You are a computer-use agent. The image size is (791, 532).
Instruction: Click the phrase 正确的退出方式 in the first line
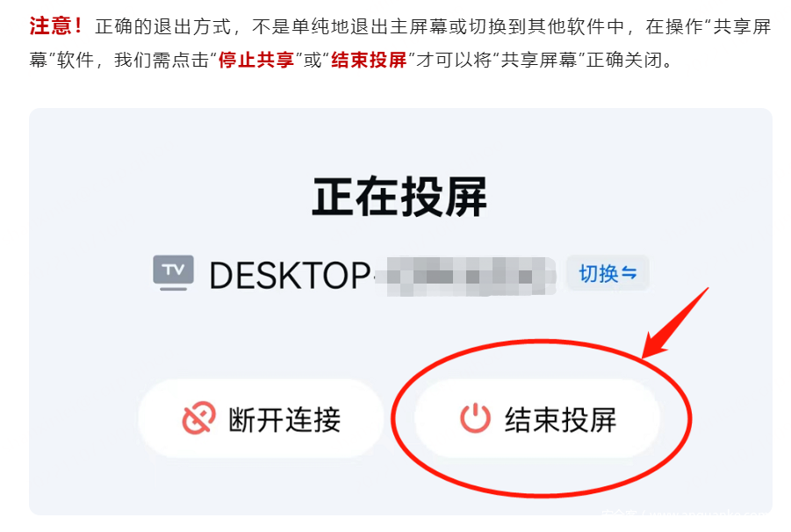(x=162, y=26)
